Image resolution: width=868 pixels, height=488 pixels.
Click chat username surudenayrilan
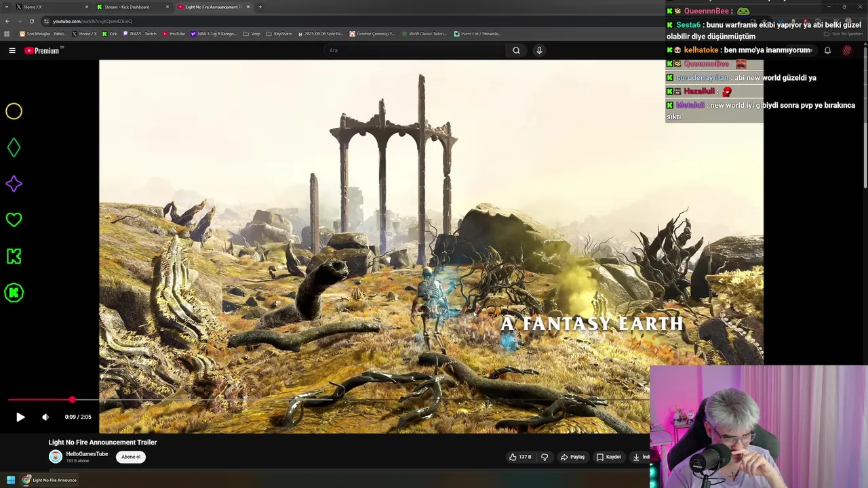703,78
